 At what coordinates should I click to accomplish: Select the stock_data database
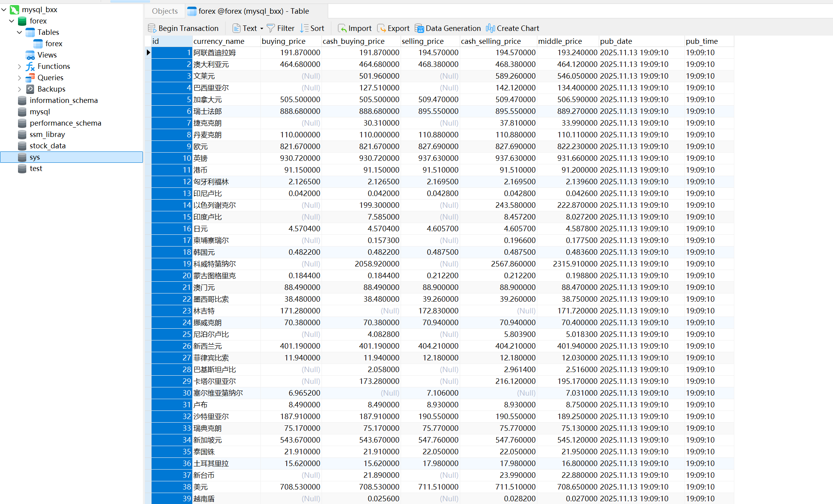[x=47, y=146]
